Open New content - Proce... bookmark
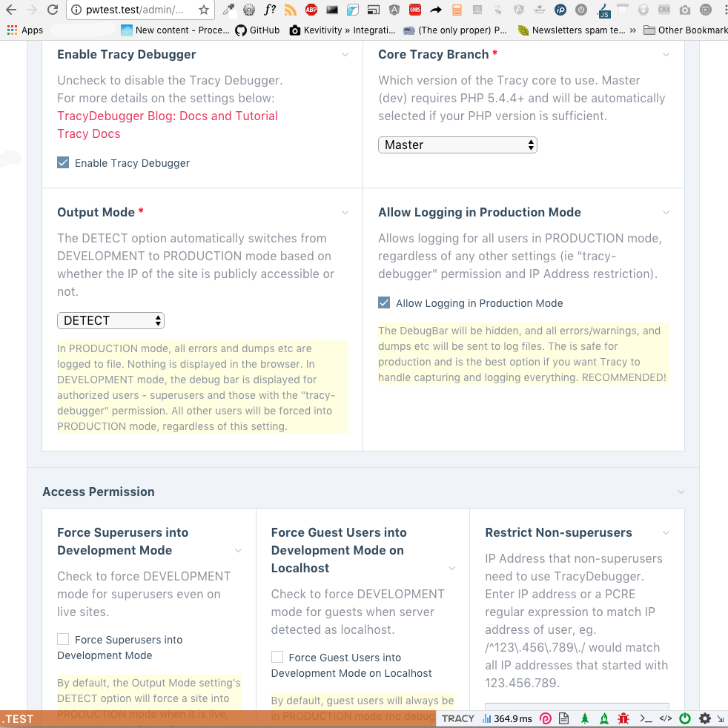Viewport: 728px width, 728px height. tap(175, 30)
